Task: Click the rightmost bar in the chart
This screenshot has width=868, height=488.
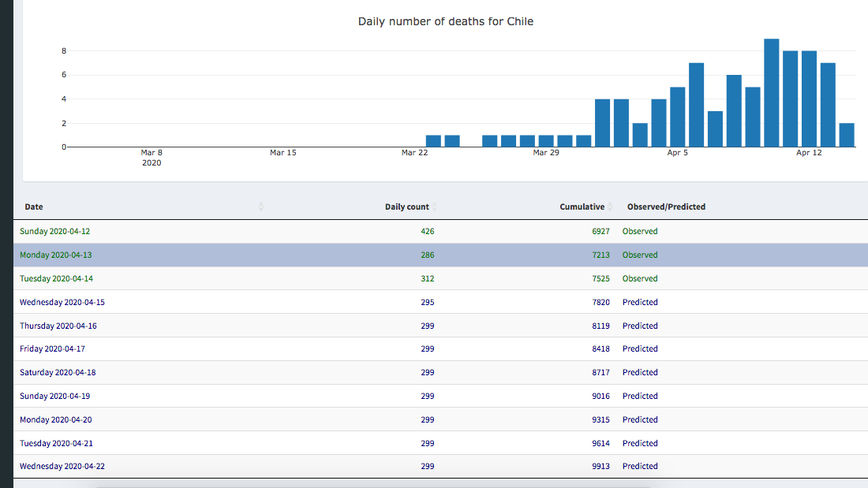Action: (x=847, y=135)
